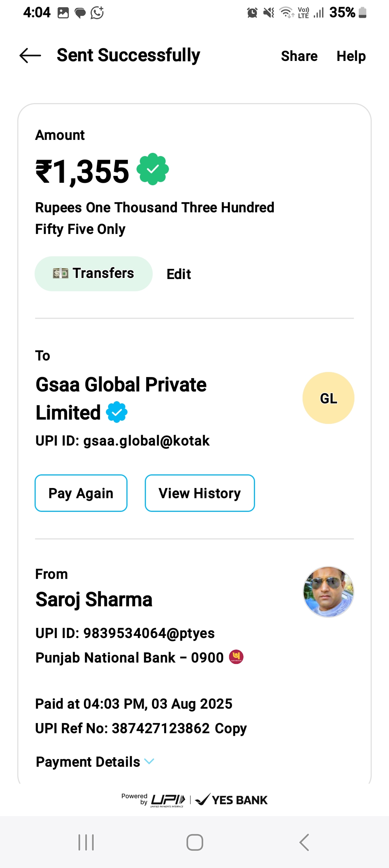This screenshot has height=868, width=389.
Task: Tap Android recent apps navigation icon
Action: click(86, 842)
